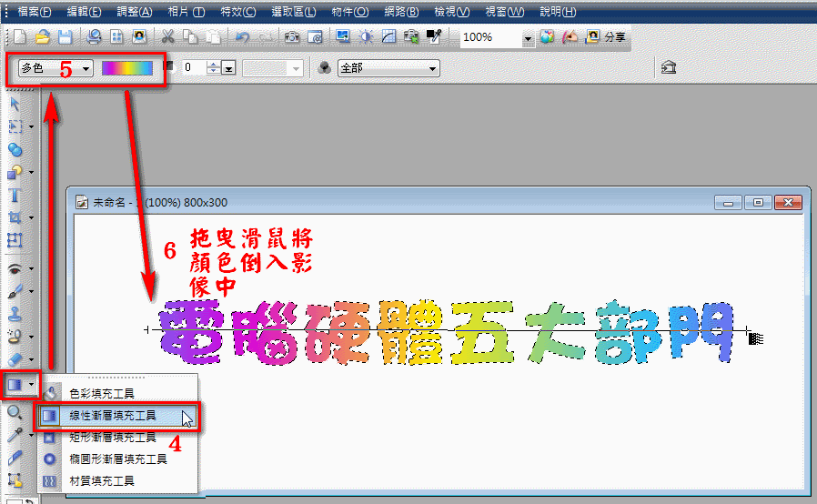This screenshot has height=504, width=817.
Task: Click the Undo arrow icon
Action: pos(242,37)
